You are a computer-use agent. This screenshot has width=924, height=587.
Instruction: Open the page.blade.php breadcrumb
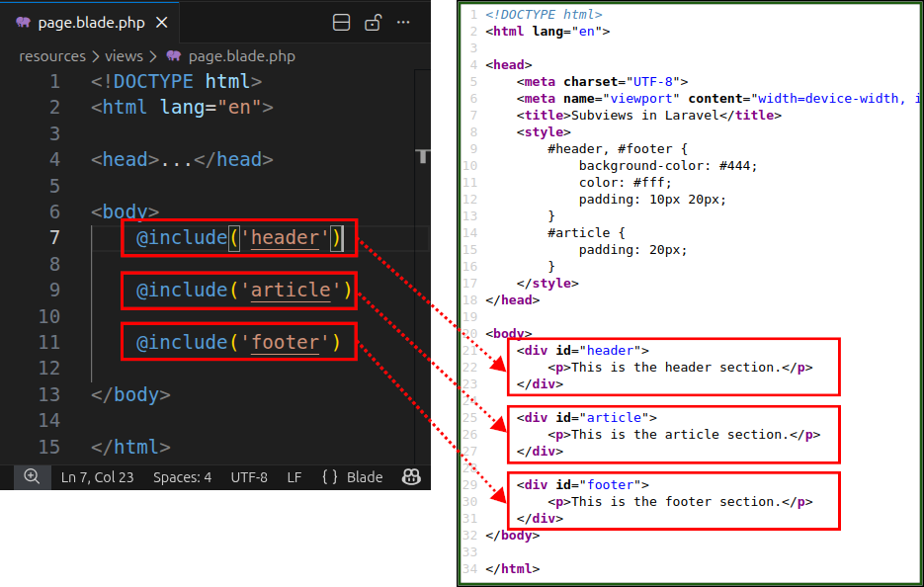tap(241, 56)
